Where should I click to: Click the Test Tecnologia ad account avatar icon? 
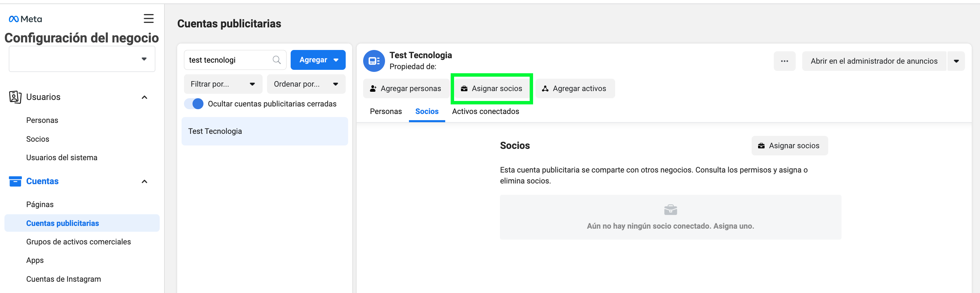pyautogui.click(x=374, y=61)
